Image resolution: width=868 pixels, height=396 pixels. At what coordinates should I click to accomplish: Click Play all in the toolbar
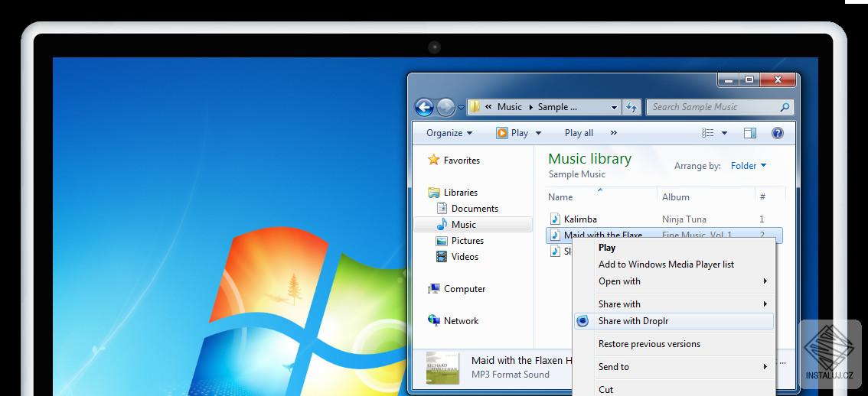(x=579, y=133)
